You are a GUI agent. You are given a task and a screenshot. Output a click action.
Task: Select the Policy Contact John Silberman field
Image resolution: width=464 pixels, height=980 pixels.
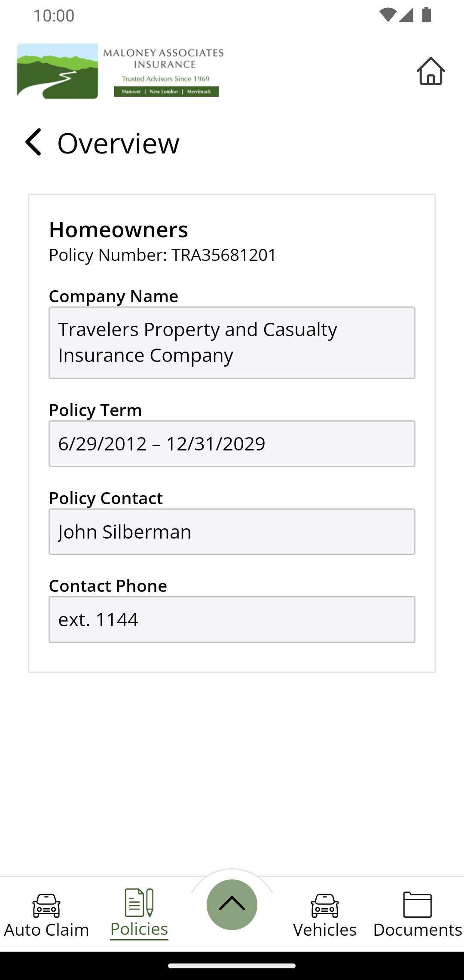232,532
